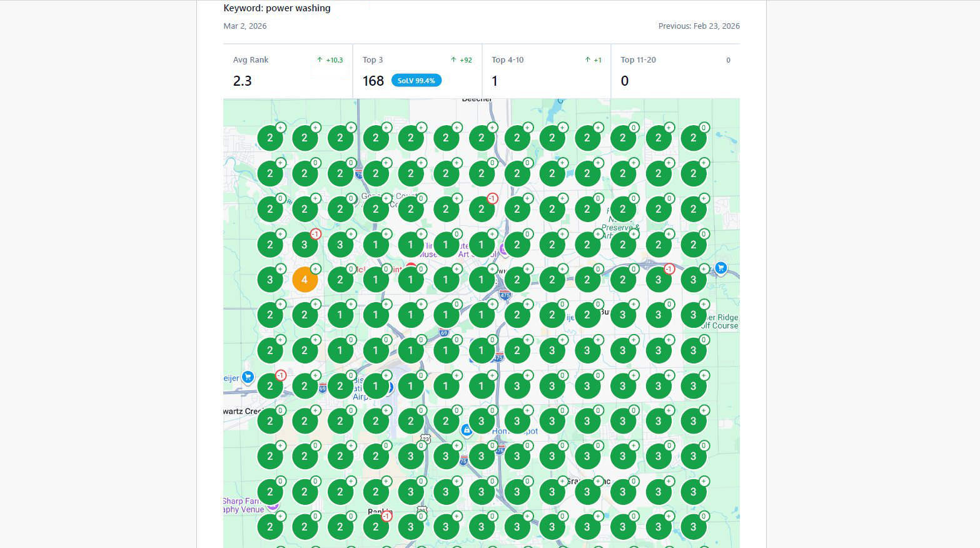This screenshot has height=548, width=980.
Task: Select the Top 4-10 stat card
Action: point(546,71)
